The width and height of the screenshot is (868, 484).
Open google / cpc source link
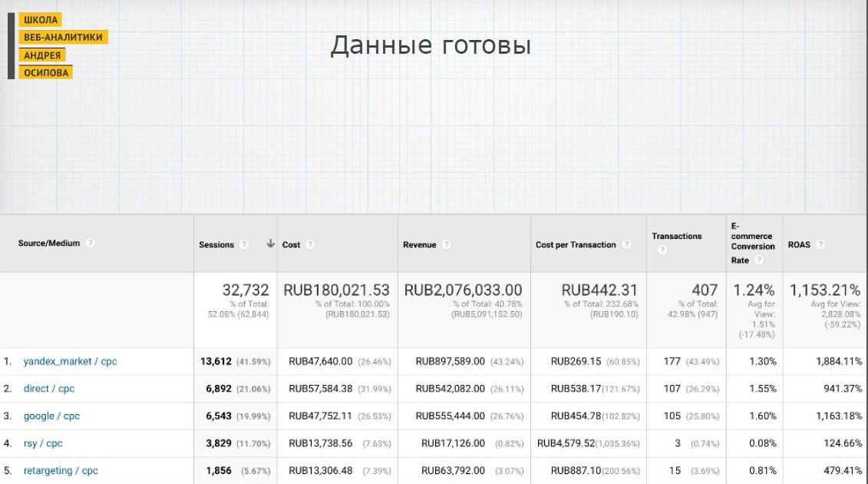(x=51, y=416)
